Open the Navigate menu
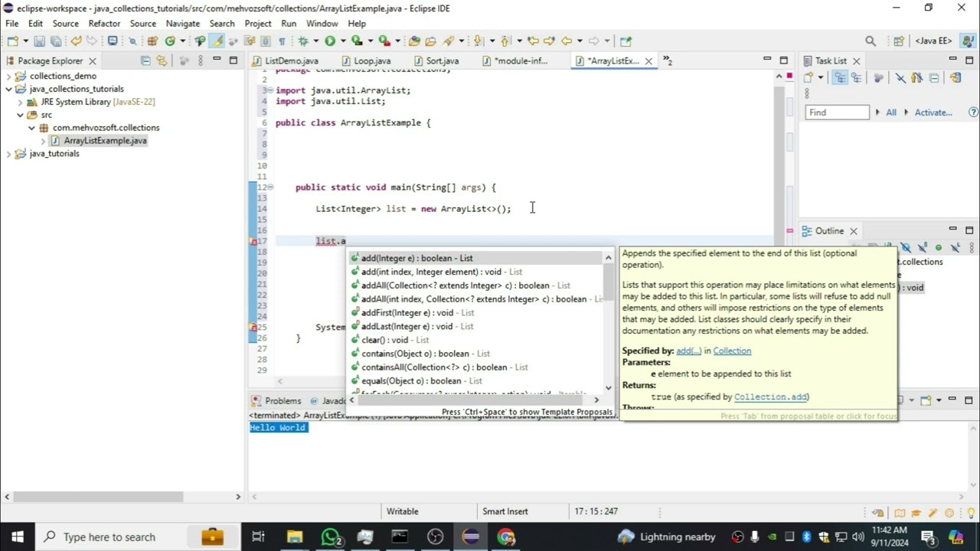This screenshot has height=551, width=980. pyautogui.click(x=183, y=24)
